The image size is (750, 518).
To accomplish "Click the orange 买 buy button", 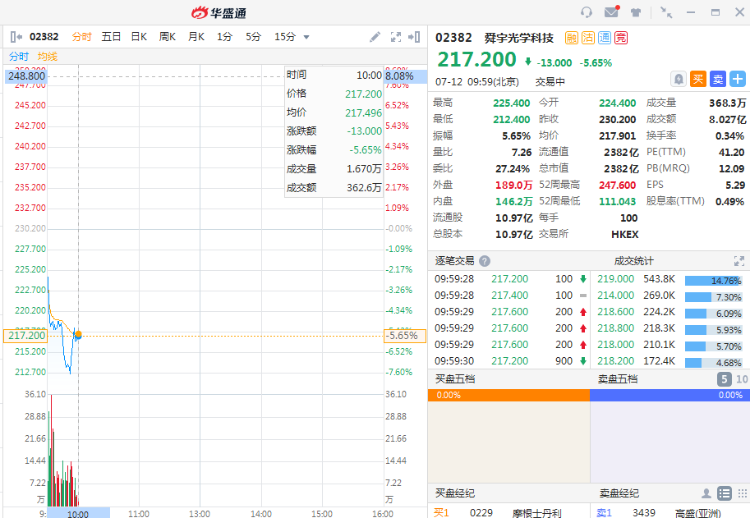I will [x=698, y=78].
